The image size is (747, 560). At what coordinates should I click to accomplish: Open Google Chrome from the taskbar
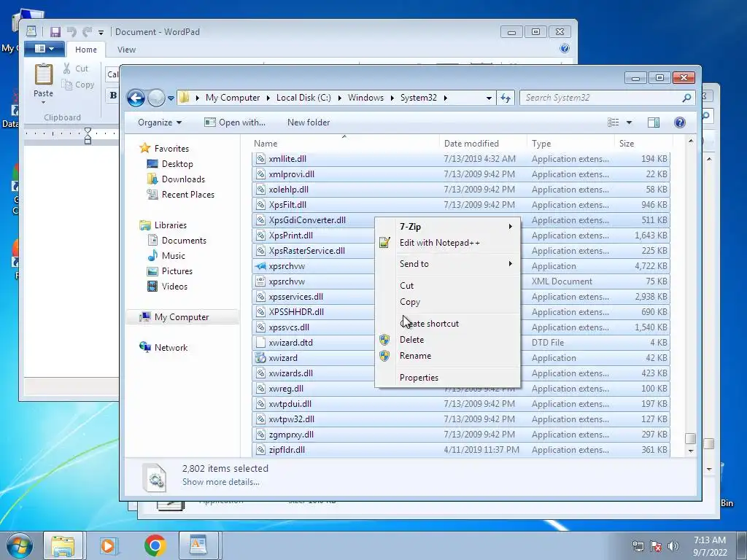(x=155, y=545)
